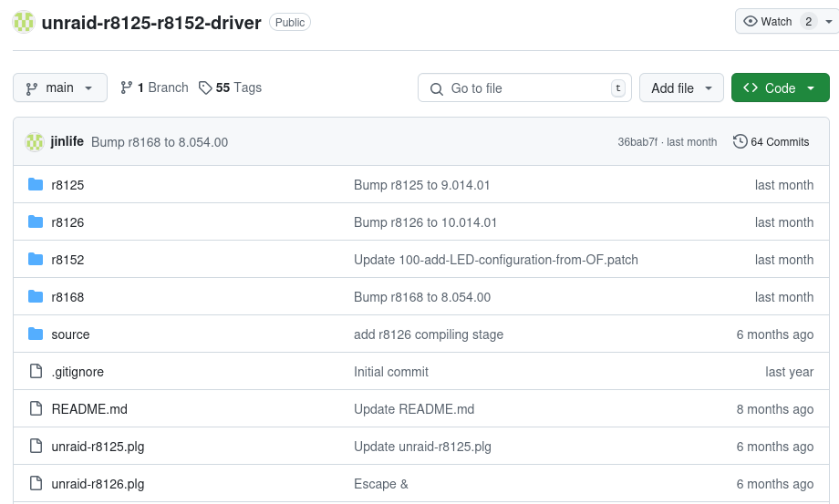Click the code brackets icon on the Code button
839x504 pixels.
pyautogui.click(x=751, y=87)
